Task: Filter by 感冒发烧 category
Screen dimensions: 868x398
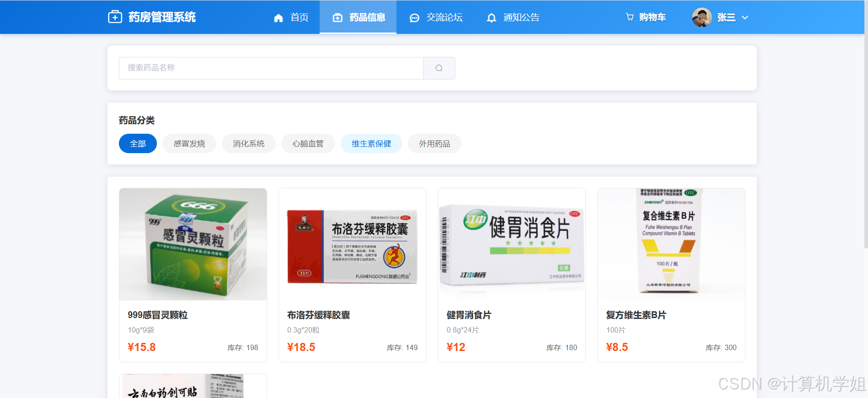Action: coord(189,144)
